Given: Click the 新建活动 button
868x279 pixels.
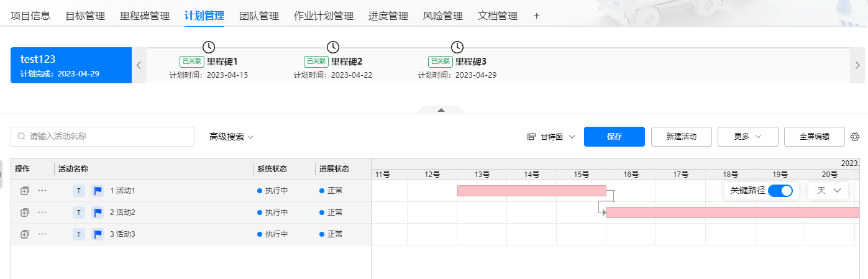Looking at the screenshot, I should click(682, 137).
